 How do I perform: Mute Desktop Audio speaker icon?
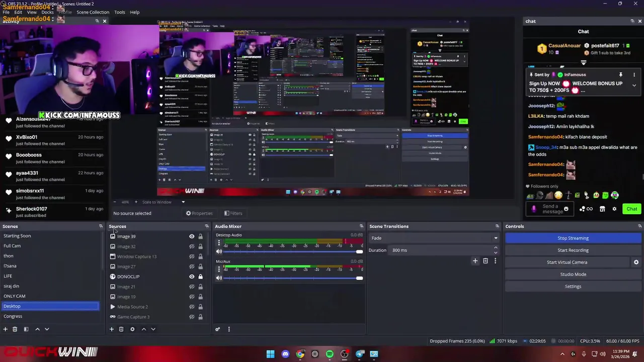coord(219,251)
